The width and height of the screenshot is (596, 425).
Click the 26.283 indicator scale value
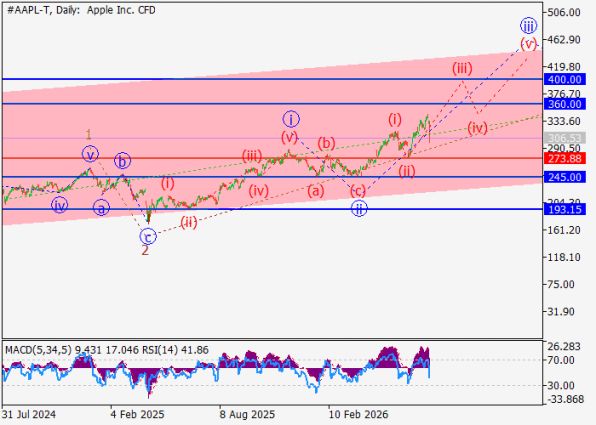tap(564, 346)
